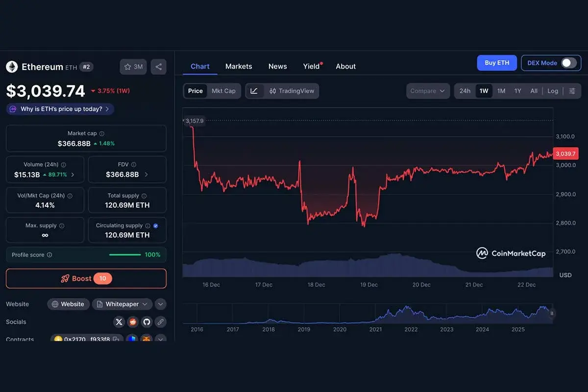Open chart settings sliders icon
588x392 pixels.
click(x=572, y=91)
